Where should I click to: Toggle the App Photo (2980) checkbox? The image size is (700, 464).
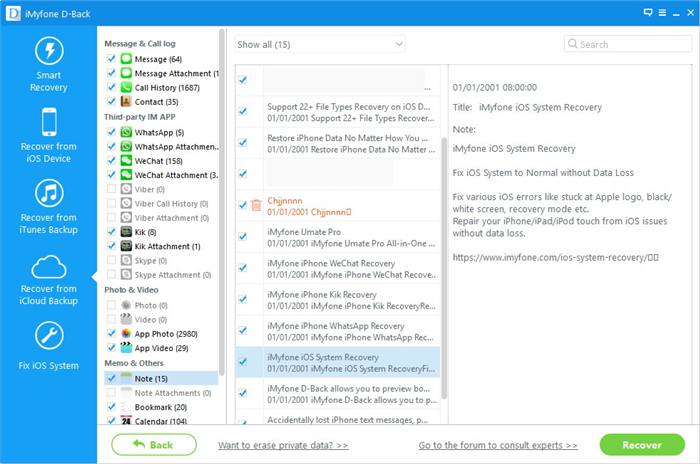tap(112, 334)
